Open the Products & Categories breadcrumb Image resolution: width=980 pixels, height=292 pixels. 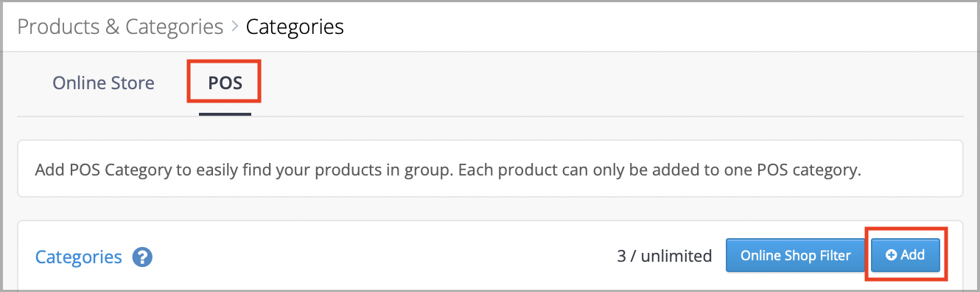pyautogui.click(x=120, y=27)
